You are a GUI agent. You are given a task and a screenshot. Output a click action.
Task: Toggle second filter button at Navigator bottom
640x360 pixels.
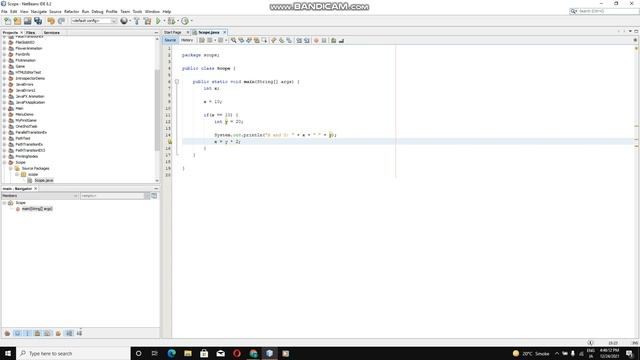(18, 333)
